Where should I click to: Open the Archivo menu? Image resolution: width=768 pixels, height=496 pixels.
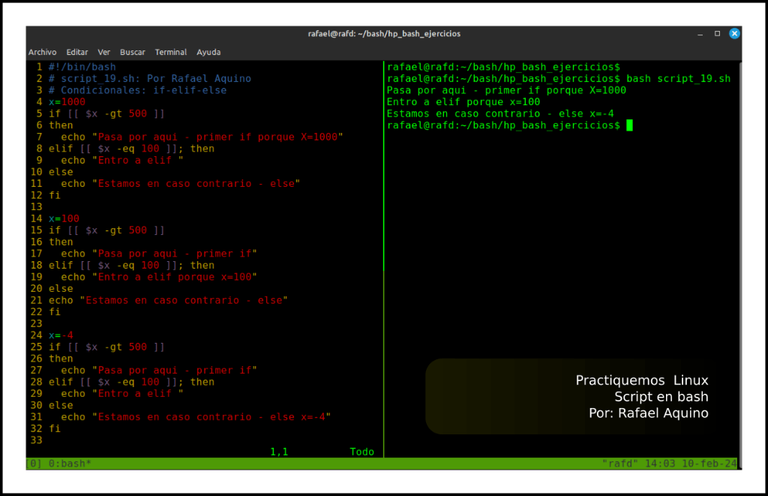(42, 52)
